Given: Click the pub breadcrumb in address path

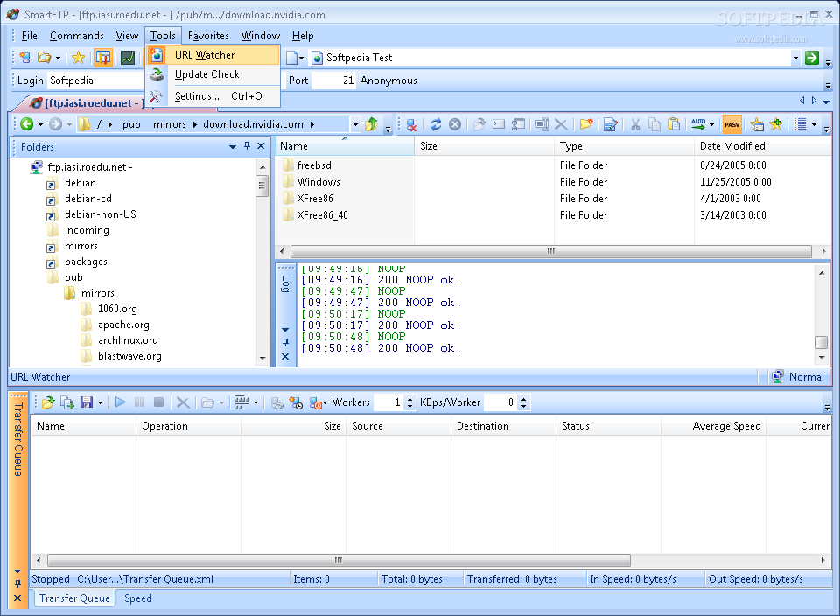Looking at the screenshot, I should 131,124.
